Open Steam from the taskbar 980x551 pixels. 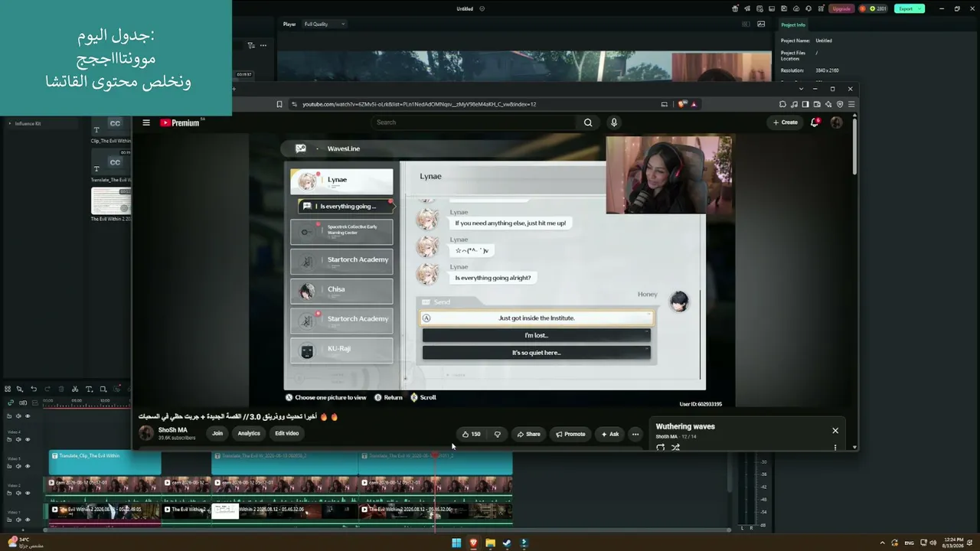pyautogui.click(x=507, y=543)
